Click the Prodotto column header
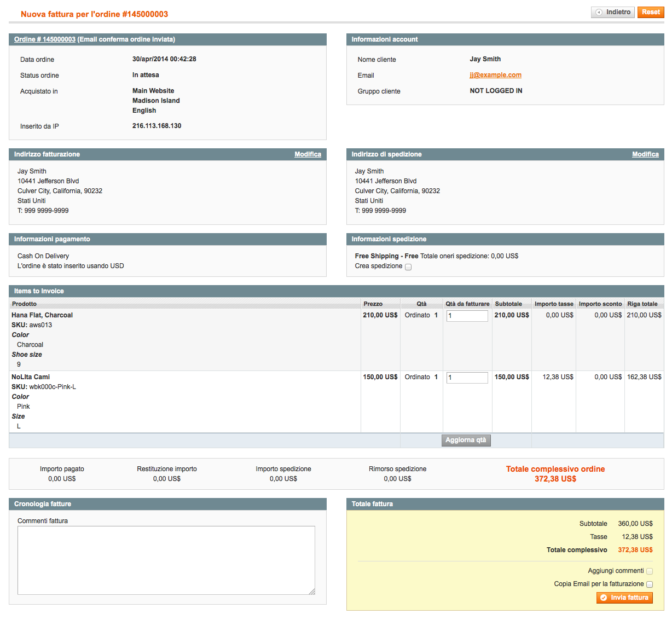Image resolution: width=672 pixels, height=620 pixels. pyautogui.click(x=25, y=304)
